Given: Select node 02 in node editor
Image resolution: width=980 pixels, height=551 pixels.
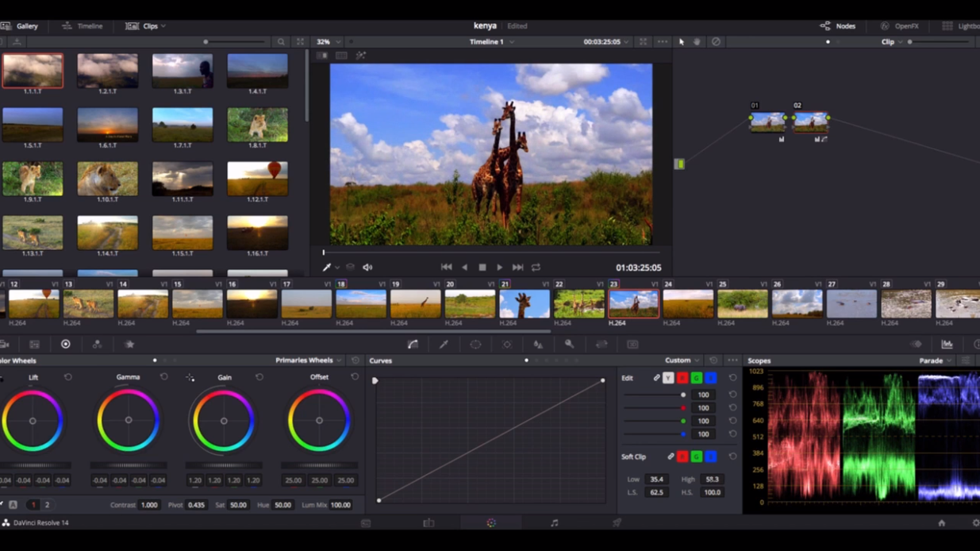Looking at the screenshot, I should tap(810, 121).
